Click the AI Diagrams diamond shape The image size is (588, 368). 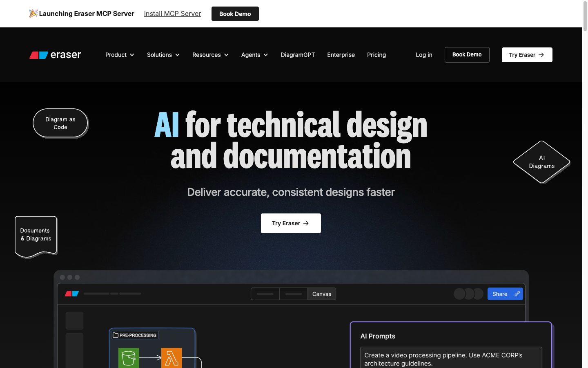tap(541, 162)
